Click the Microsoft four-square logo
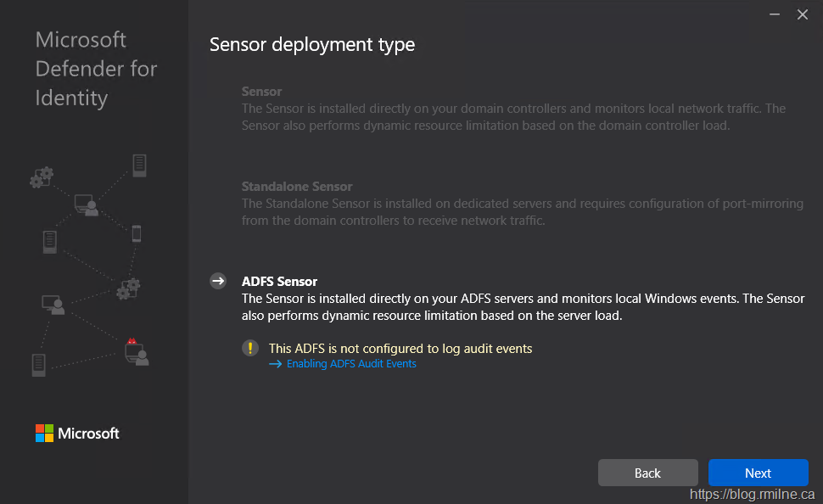 point(44,434)
